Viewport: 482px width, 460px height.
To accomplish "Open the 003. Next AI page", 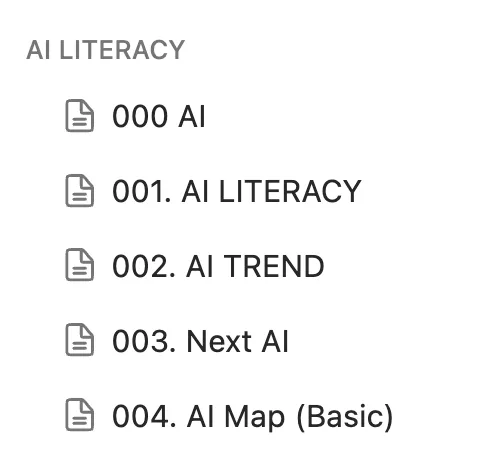I will coord(200,341).
